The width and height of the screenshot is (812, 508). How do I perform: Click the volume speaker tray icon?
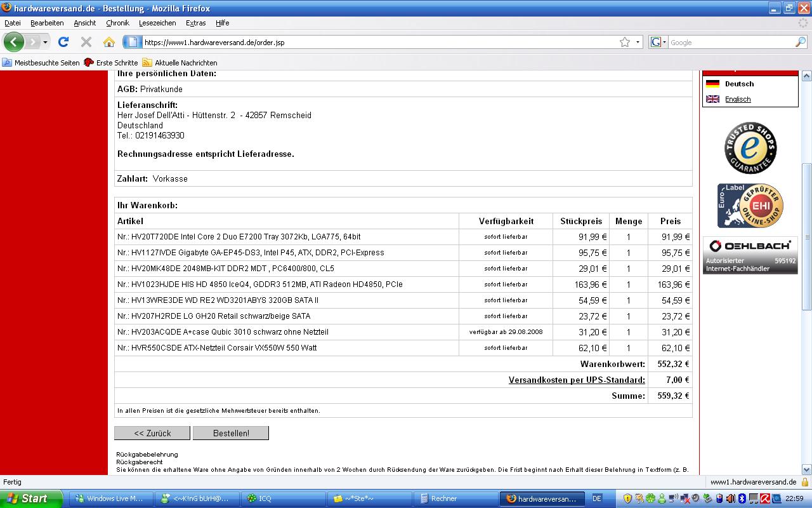click(x=731, y=498)
